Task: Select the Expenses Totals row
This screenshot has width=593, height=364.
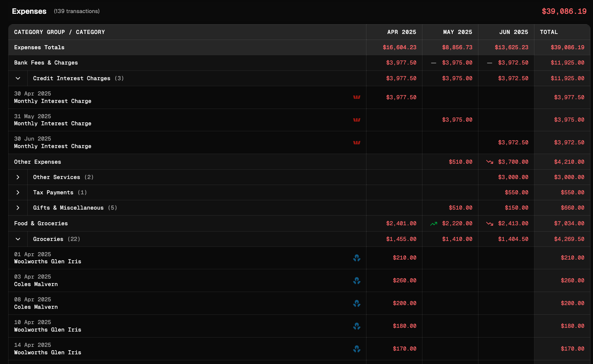Action: (299, 47)
